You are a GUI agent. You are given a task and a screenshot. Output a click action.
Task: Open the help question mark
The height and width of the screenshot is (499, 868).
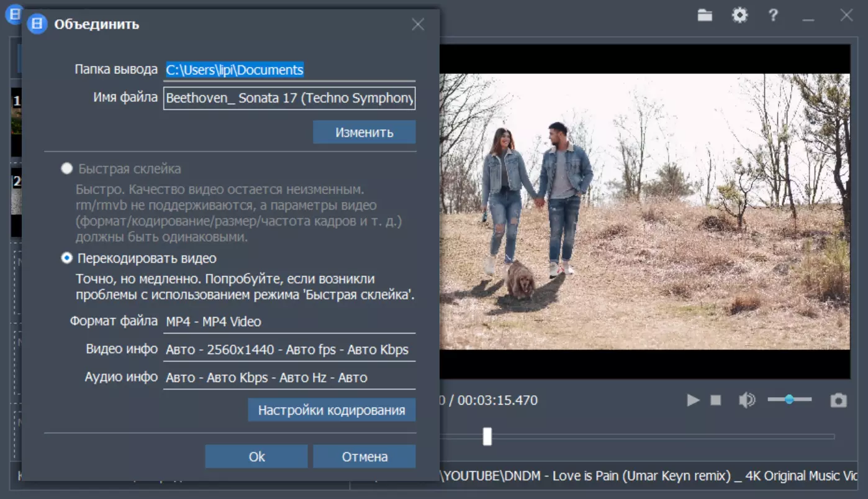pos(773,15)
